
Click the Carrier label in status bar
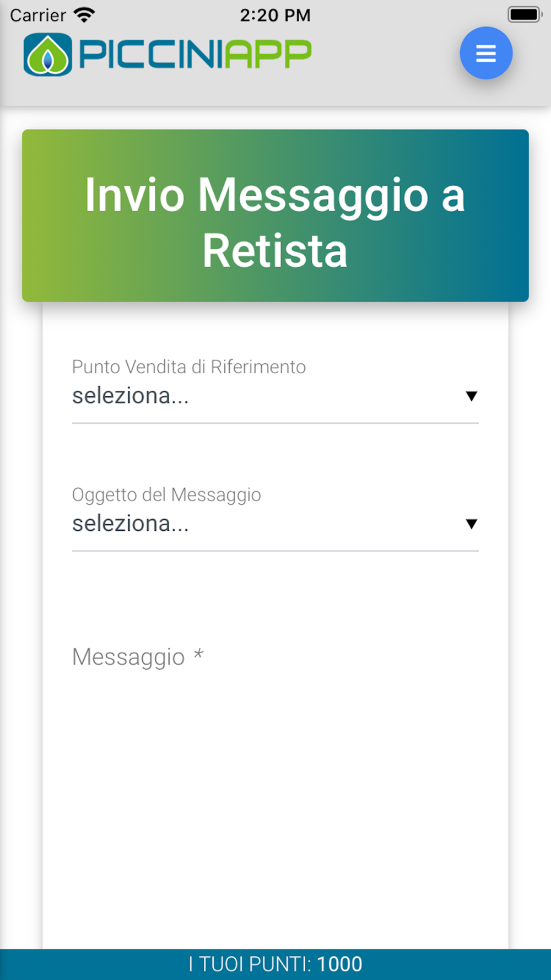(x=38, y=15)
